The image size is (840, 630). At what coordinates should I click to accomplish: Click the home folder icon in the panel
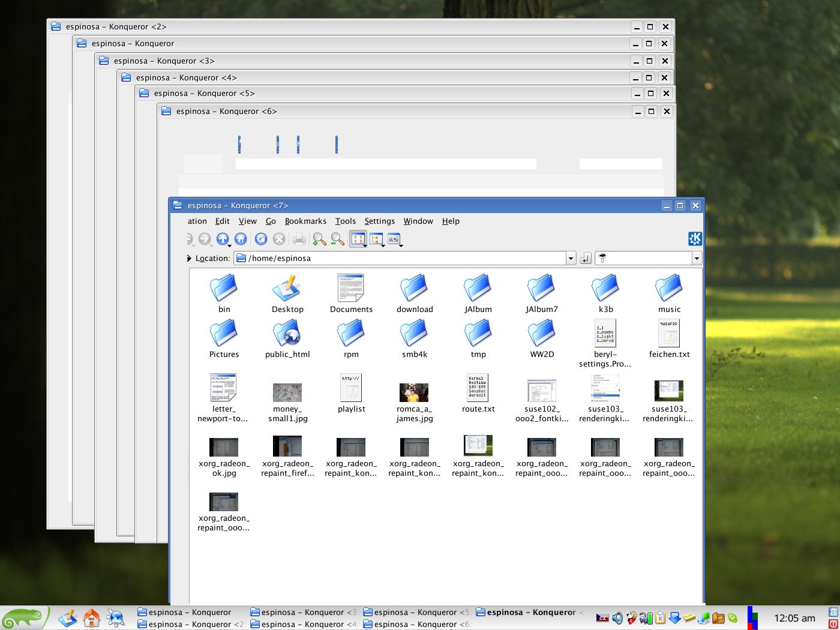[x=91, y=617]
